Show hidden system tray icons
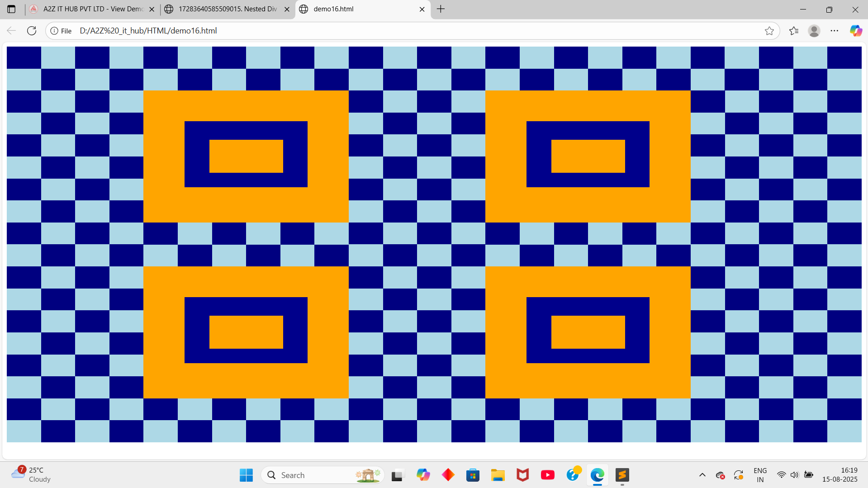This screenshot has width=868, height=488. (702, 475)
